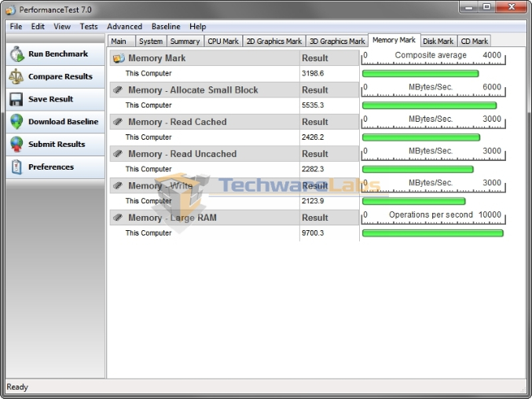Click the Run Benchmark button label
This screenshot has width=532, height=399.
tap(58, 54)
